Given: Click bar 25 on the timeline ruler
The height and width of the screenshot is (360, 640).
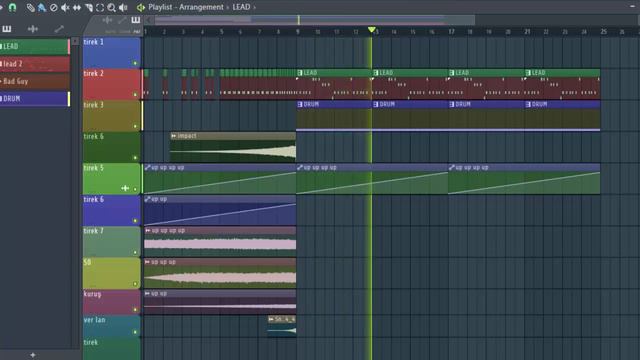Looking at the screenshot, I should (x=603, y=31).
